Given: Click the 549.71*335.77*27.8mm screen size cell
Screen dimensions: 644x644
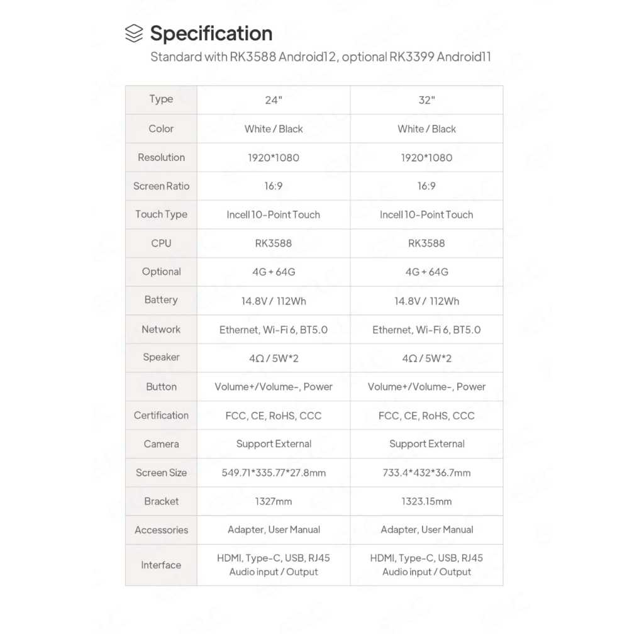Looking at the screenshot, I should coord(274,473).
